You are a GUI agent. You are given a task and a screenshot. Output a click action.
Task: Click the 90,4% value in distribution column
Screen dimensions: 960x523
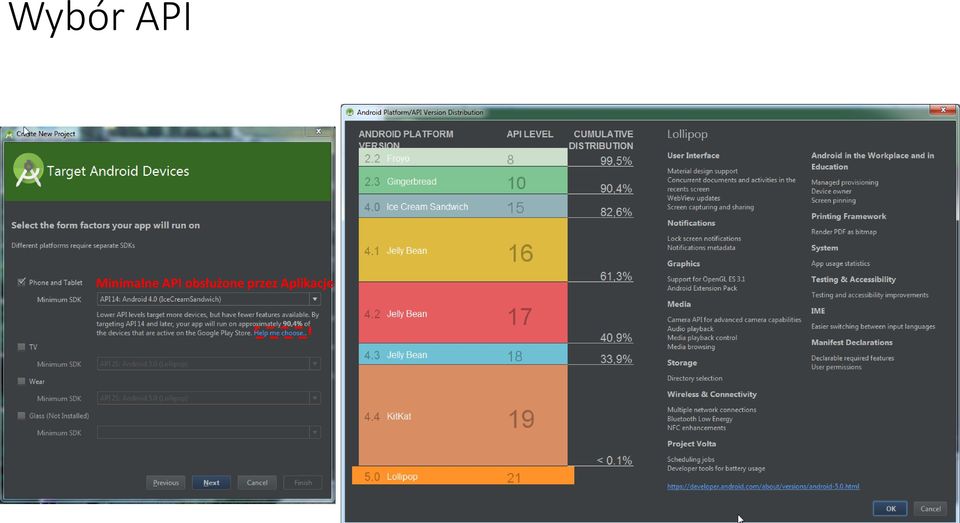[x=616, y=188]
